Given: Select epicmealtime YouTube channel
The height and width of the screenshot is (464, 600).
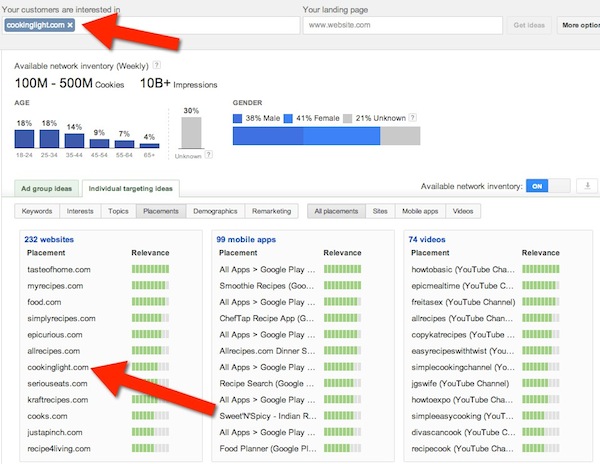Looking at the screenshot, I should pos(463,286).
